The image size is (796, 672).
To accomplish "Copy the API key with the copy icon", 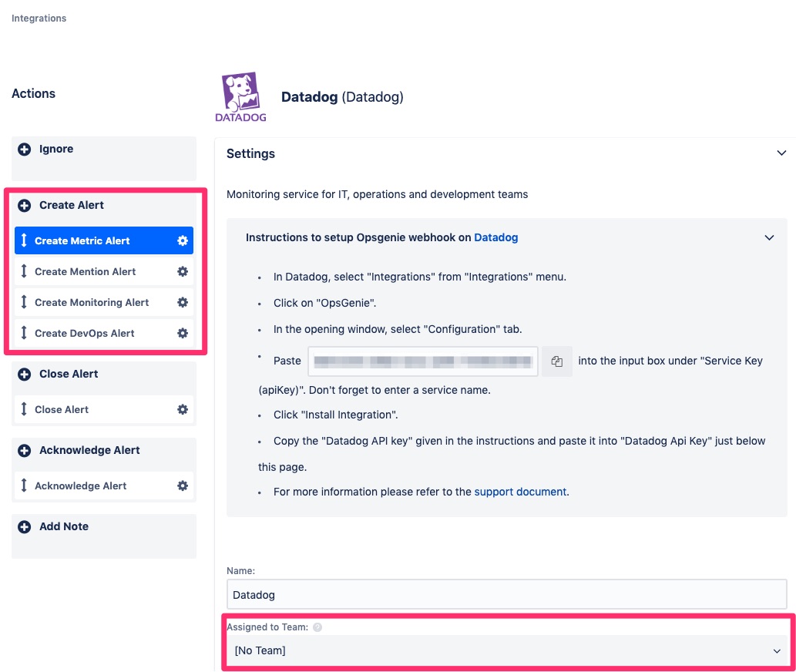I will 557,361.
